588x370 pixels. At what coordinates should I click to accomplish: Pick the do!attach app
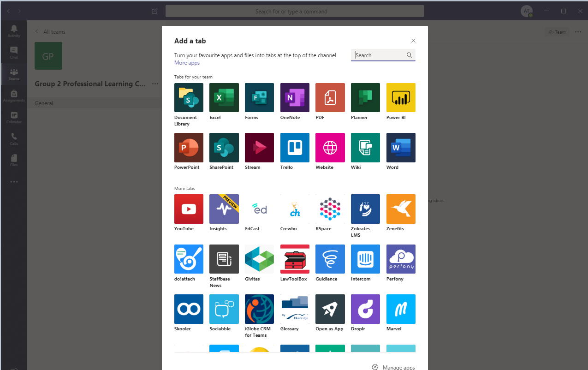(189, 259)
